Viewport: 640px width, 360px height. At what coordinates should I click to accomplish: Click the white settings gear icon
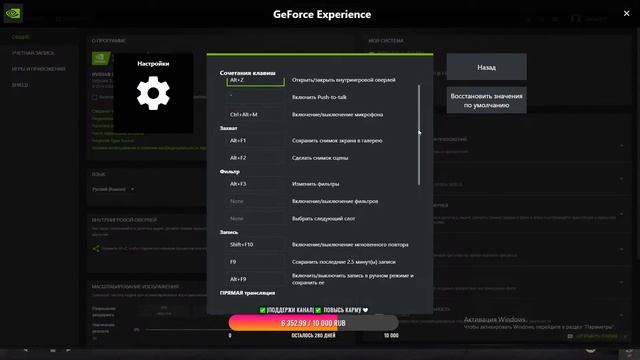click(153, 93)
